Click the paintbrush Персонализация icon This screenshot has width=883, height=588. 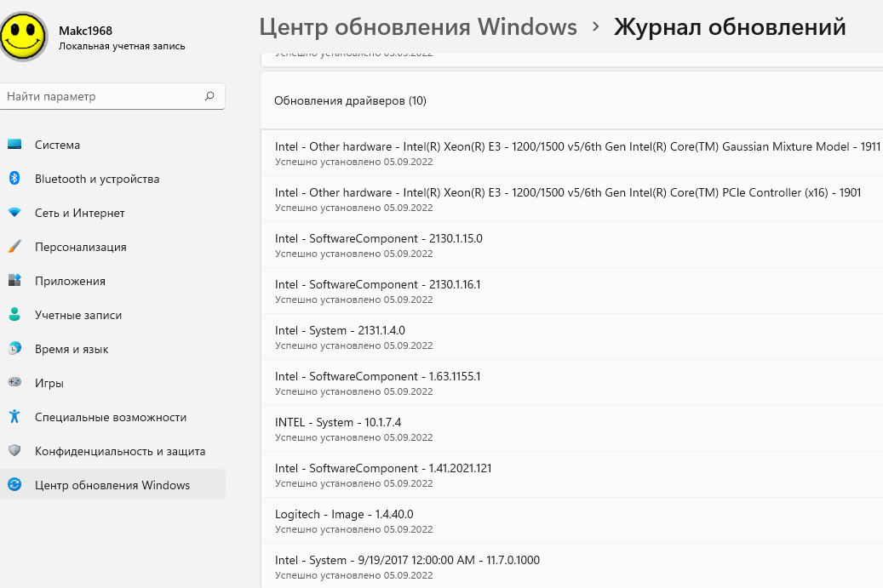pyautogui.click(x=14, y=247)
